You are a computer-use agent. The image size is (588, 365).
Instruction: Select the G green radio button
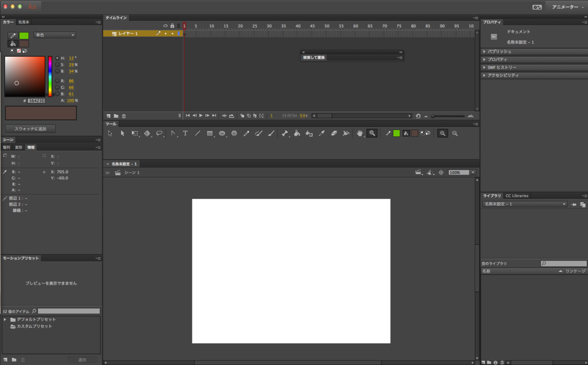pyautogui.click(x=57, y=87)
